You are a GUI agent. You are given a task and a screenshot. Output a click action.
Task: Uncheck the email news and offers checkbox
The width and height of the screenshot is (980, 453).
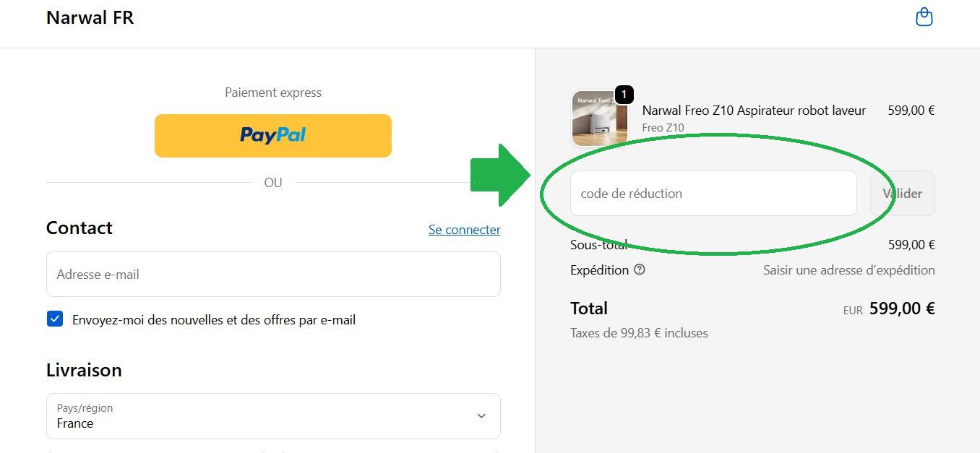(55, 319)
